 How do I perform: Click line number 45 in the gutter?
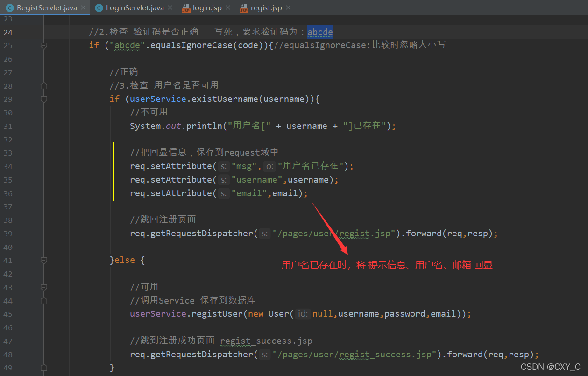click(x=8, y=314)
